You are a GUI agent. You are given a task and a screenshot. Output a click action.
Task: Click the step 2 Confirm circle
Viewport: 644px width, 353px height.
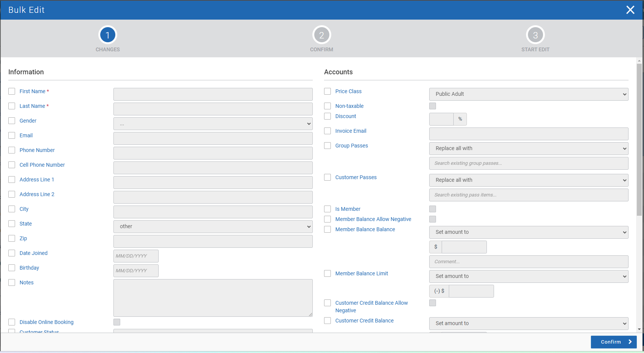click(321, 35)
